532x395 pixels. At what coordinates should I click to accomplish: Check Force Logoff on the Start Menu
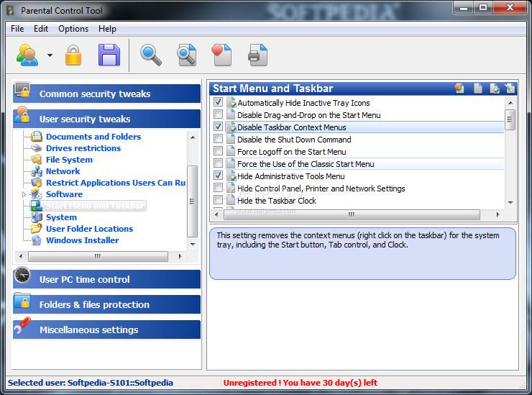(x=218, y=151)
